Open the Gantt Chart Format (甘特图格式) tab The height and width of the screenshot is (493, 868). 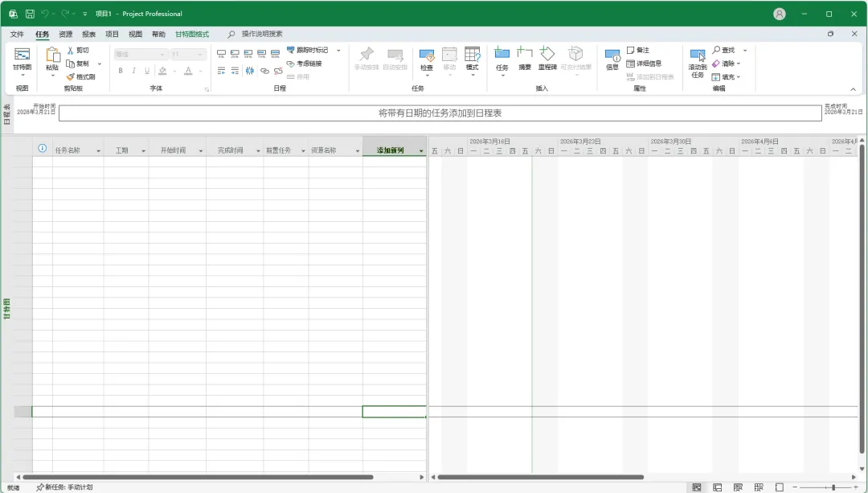pos(192,35)
